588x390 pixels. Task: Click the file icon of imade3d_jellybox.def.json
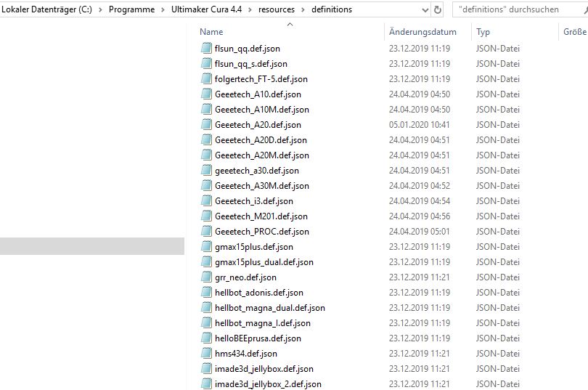point(206,368)
